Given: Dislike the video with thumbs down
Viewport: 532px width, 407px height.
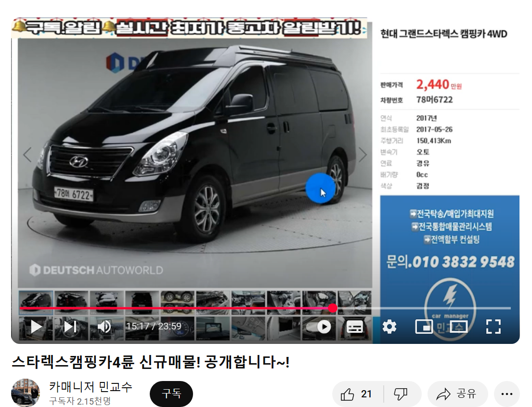Looking at the screenshot, I should [x=401, y=394].
